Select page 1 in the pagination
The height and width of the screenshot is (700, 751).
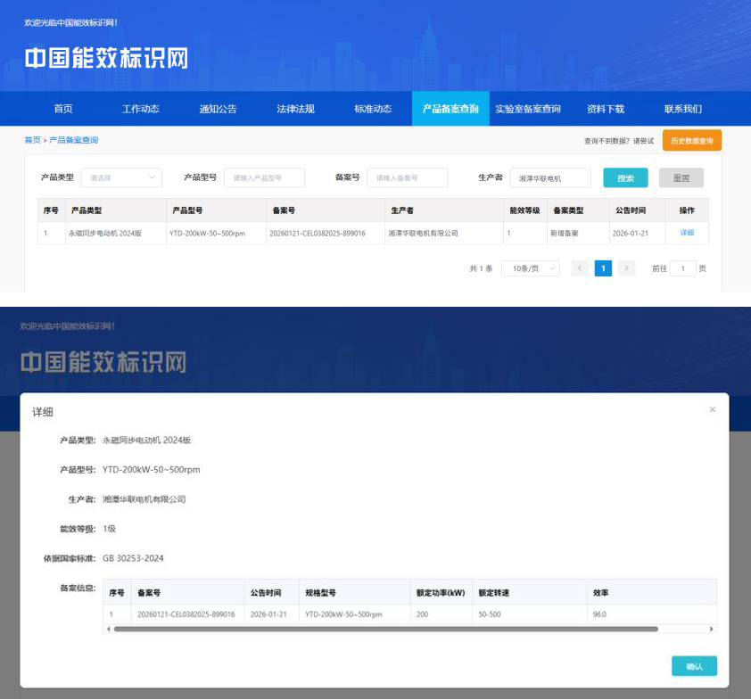pos(603,268)
